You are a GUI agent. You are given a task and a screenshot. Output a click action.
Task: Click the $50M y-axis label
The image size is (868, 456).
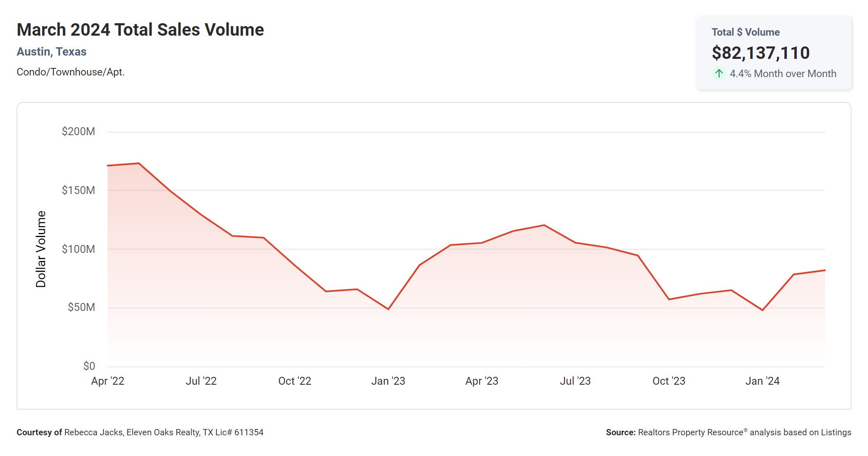point(81,308)
